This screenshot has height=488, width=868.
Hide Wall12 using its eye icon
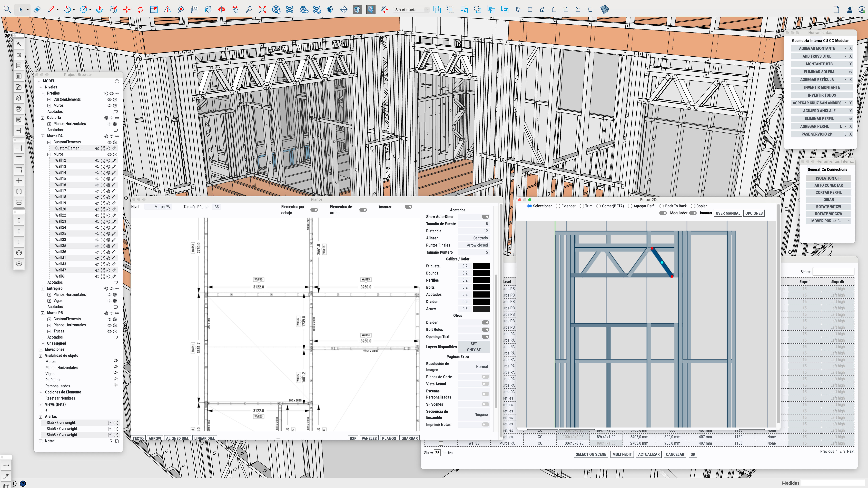[97, 161]
